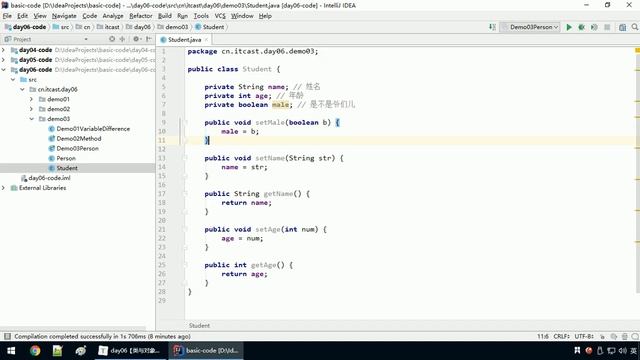Click Scroll from Source target icon

(112, 39)
